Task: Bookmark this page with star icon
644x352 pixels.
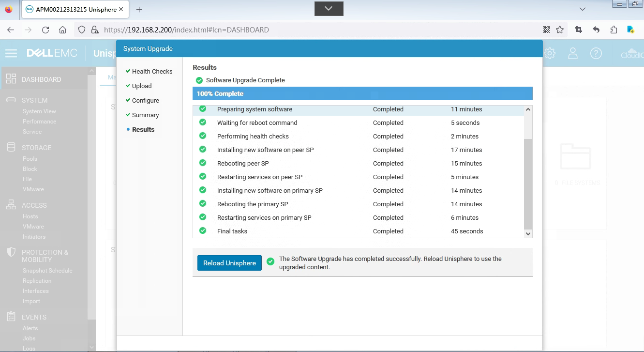Action: pos(560,30)
